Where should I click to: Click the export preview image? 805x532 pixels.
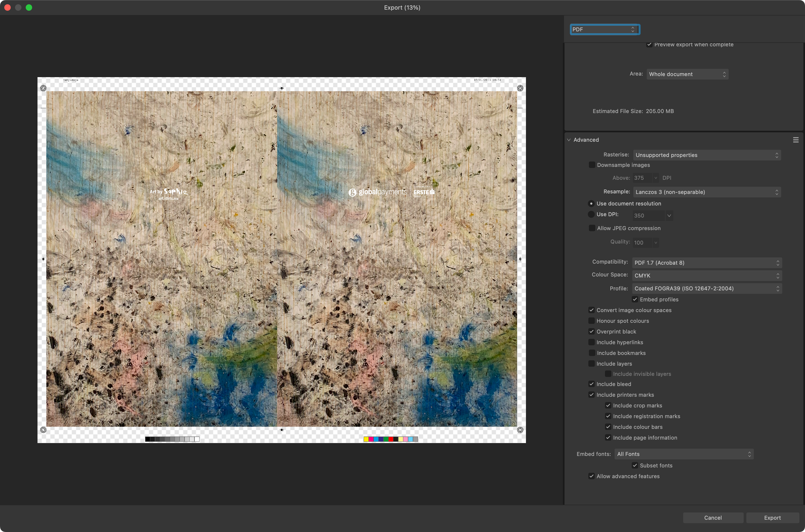tap(281, 260)
